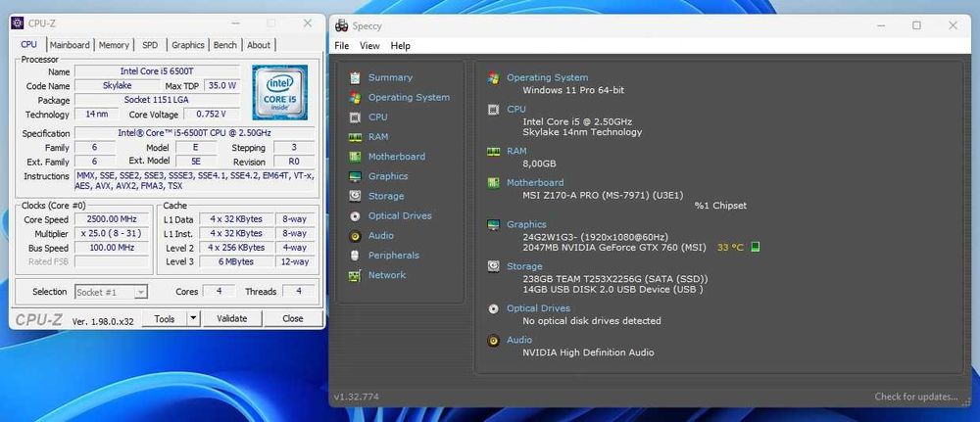Click the Specification field in CPU-Z
This screenshot has width=980, height=422.
click(194, 133)
